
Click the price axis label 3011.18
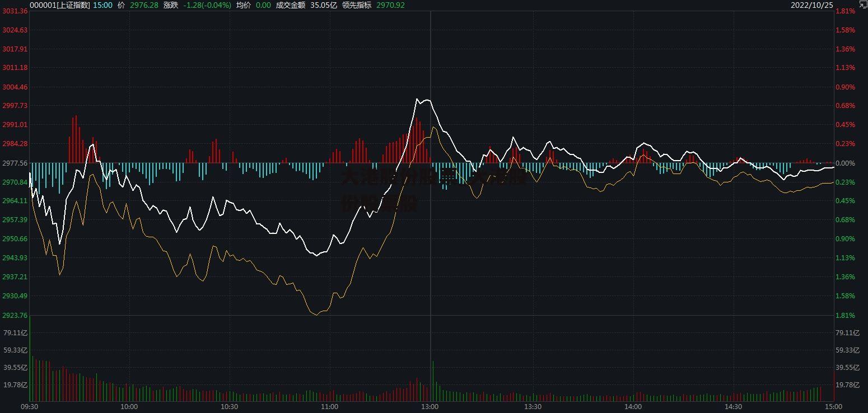15,68
